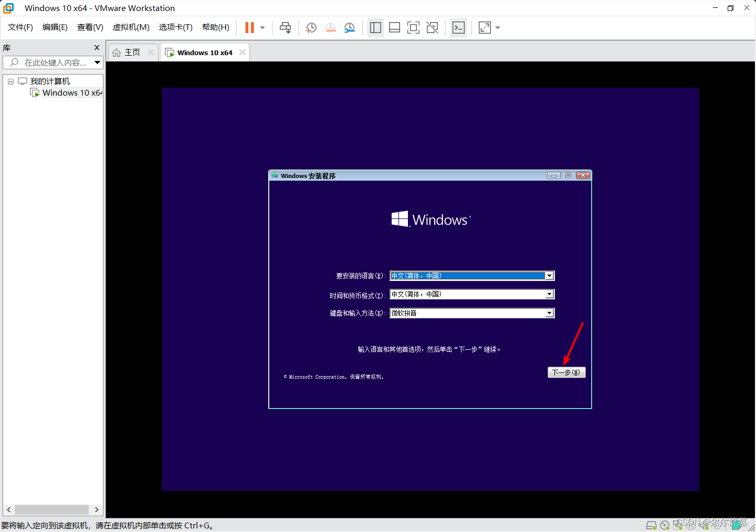Select 我的计算机 in the library tree
Viewport: 756px width, 532px height.
click(50, 81)
